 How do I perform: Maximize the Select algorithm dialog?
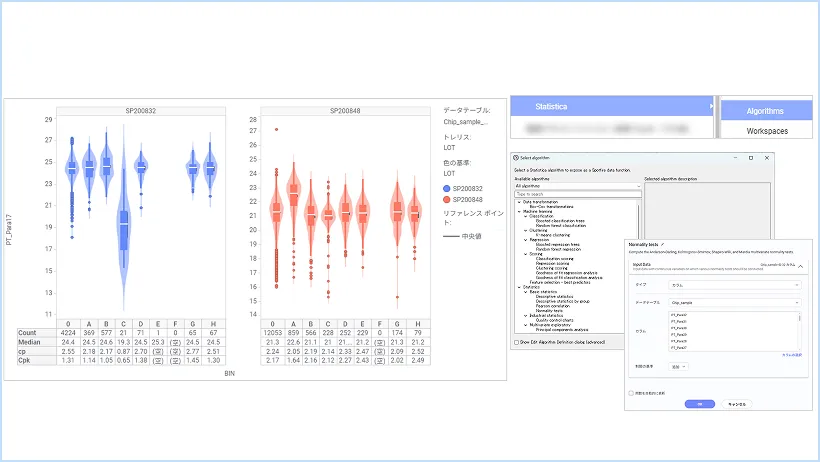[x=751, y=157]
